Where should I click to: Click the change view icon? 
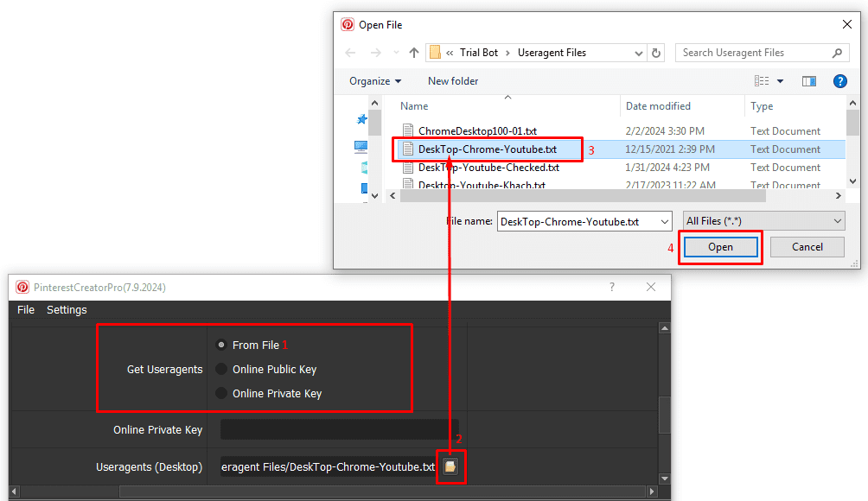[x=762, y=81]
